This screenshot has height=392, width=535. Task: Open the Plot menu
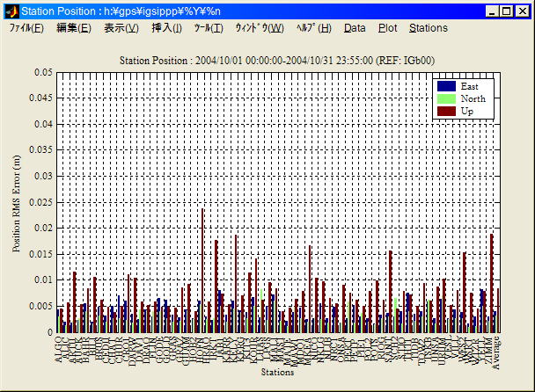coord(387,28)
